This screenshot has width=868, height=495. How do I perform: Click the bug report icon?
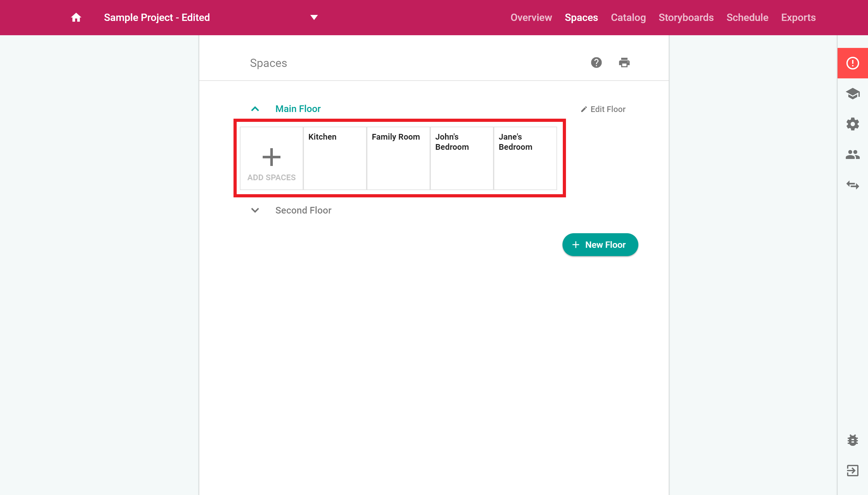[x=852, y=440]
